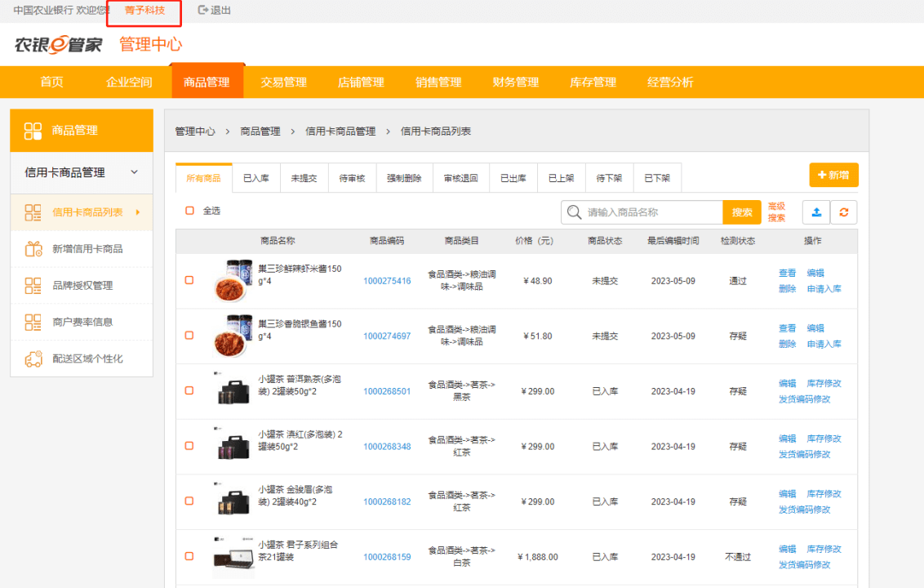Show the 强制删除 tab
This screenshot has width=924, height=588.
[404, 178]
